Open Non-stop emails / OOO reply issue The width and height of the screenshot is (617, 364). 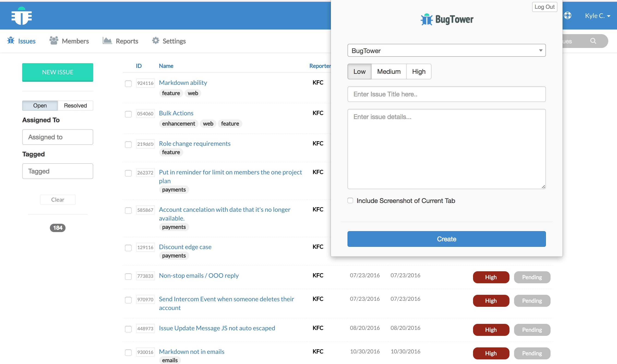coord(199,275)
